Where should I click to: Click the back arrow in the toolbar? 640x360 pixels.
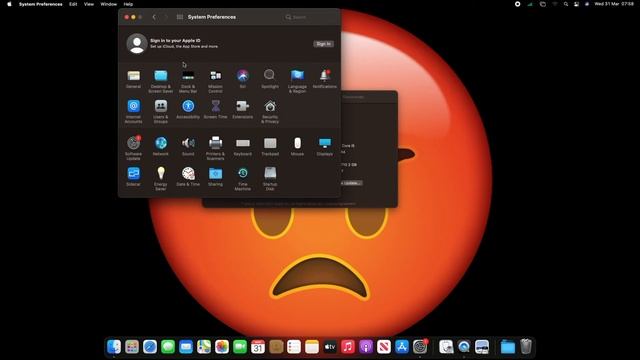pos(154,17)
